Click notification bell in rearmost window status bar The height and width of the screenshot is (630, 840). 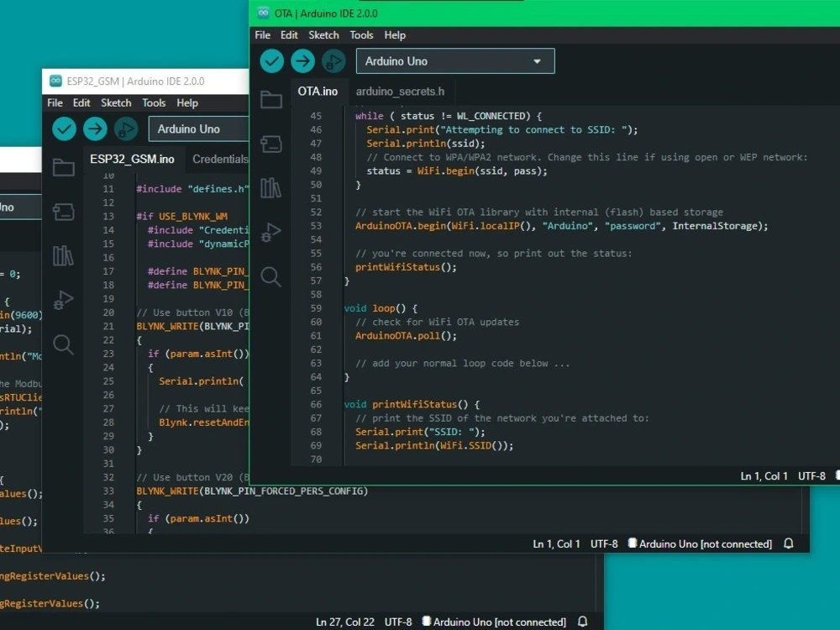click(583, 622)
